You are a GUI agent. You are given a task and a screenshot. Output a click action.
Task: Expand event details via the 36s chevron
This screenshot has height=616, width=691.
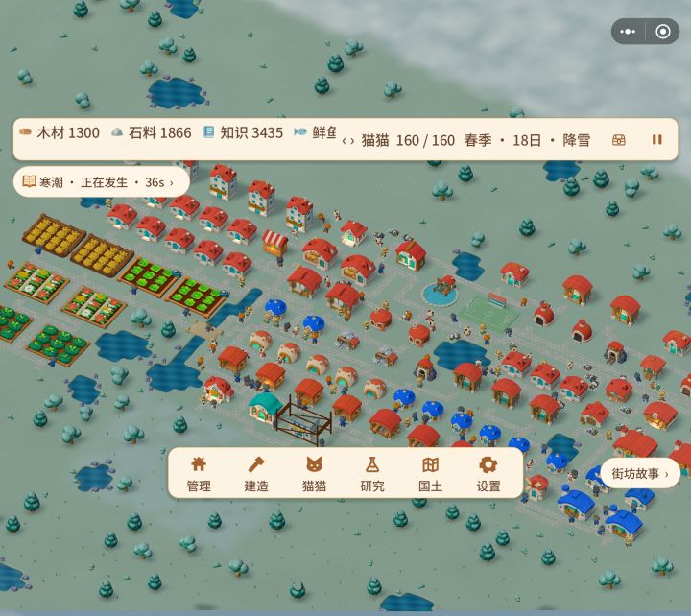point(172,182)
